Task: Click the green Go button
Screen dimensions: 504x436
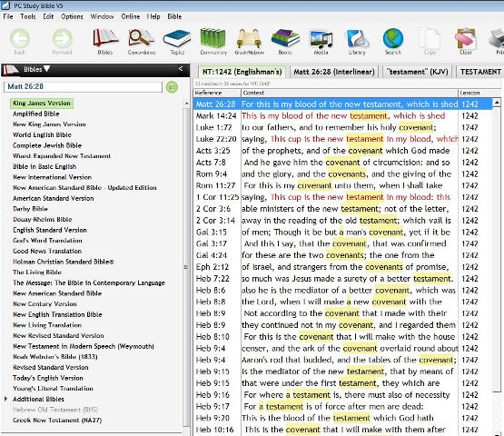Action: [x=172, y=87]
